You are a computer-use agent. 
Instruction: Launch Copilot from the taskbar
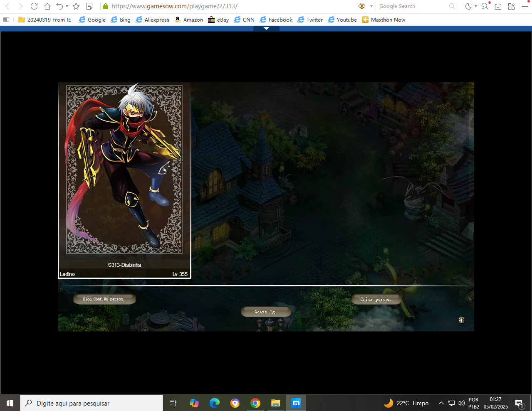[x=194, y=403]
